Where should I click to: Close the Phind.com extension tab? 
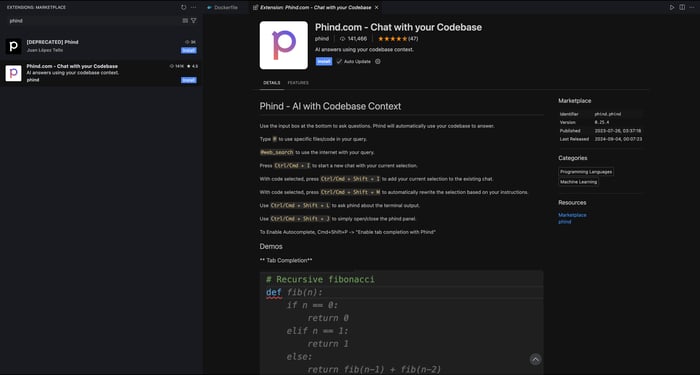[376, 8]
